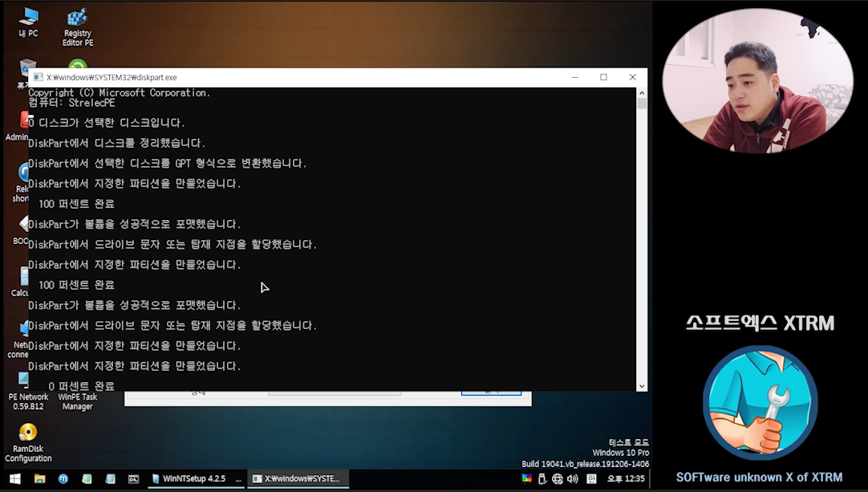Click the blue round taskbar icon
Screen dimensions: 868x492
coord(63,478)
